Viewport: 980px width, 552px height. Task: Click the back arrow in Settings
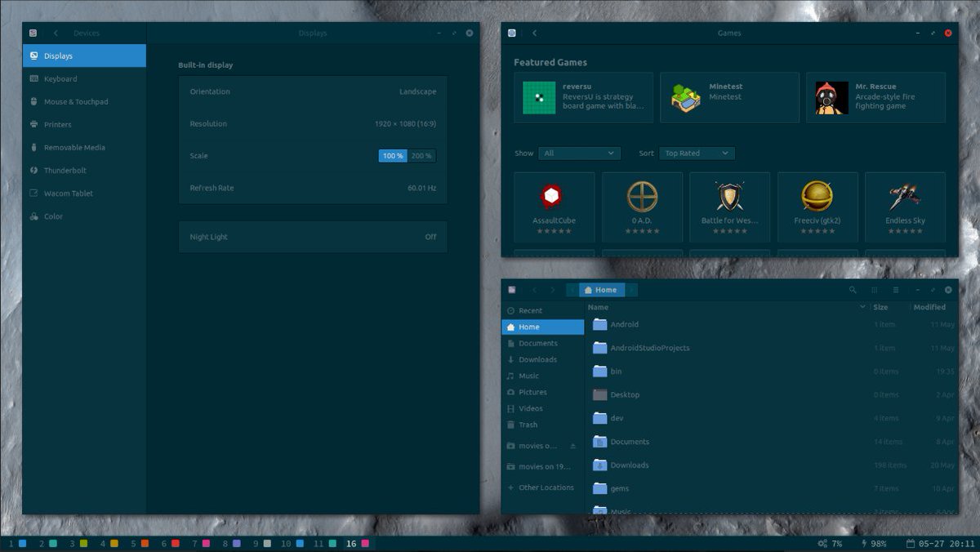(x=56, y=33)
